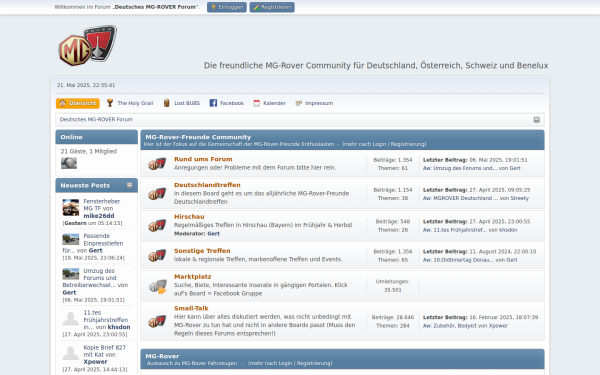
Task: Open the Rund ums Forum board
Action: point(203,159)
